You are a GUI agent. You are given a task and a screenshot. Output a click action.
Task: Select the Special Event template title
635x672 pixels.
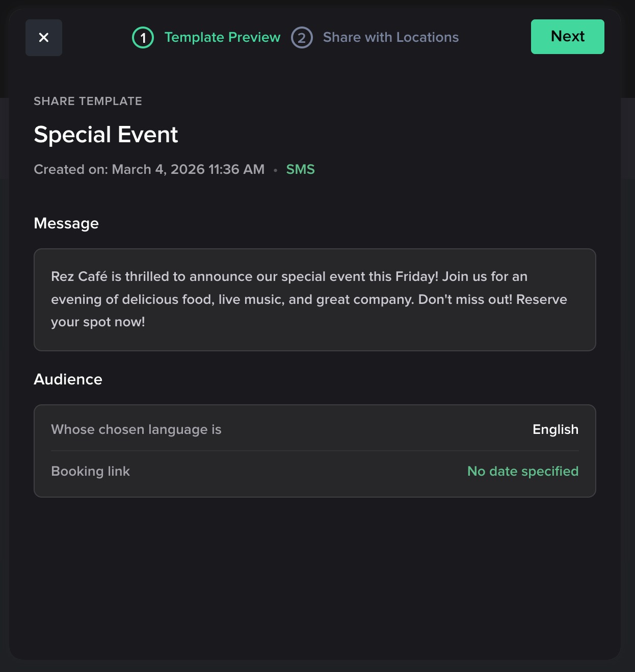[105, 135]
